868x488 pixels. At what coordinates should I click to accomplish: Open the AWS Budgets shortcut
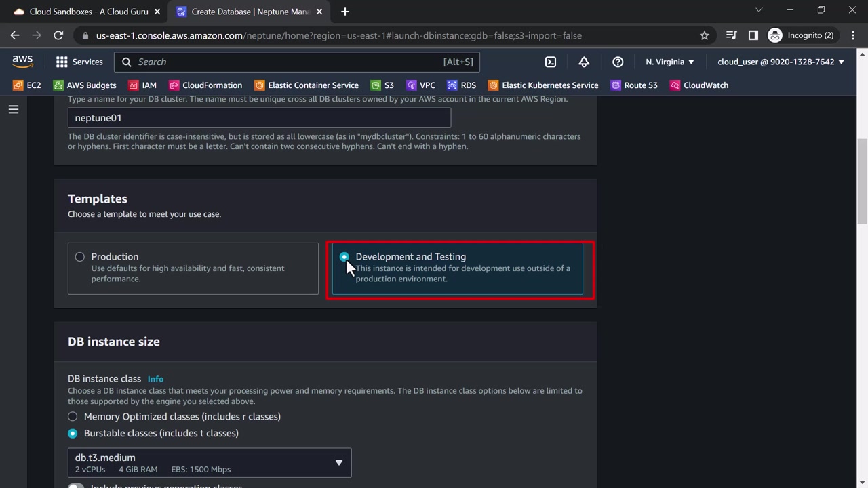click(x=85, y=85)
